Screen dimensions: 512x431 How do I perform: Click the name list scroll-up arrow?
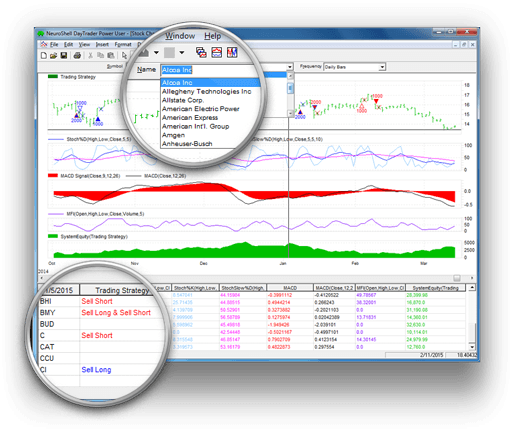[x=290, y=76]
